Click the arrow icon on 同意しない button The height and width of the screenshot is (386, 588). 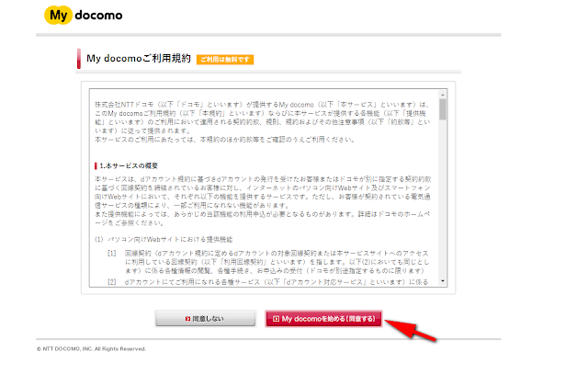187,319
